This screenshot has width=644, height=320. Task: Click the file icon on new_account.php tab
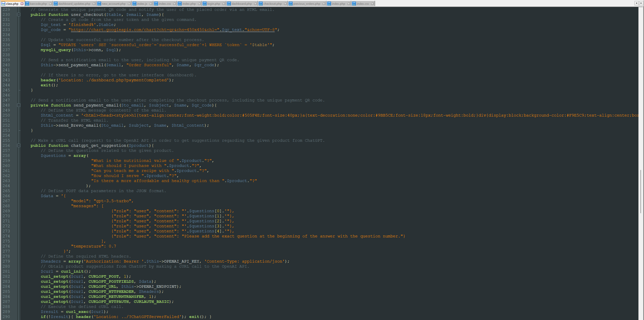click(99, 4)
